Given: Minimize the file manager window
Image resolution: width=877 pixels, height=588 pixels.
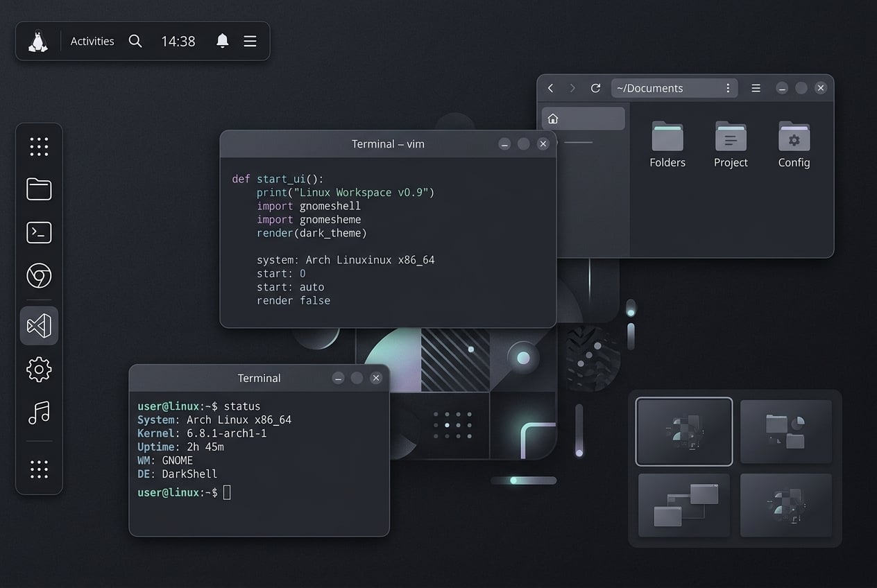Looking at the screenshot, I should click(782, 88).
